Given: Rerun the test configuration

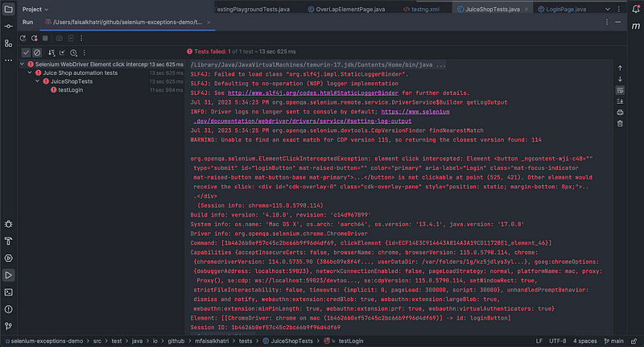Looking at the screenshot, I should (x=23, y=38).
